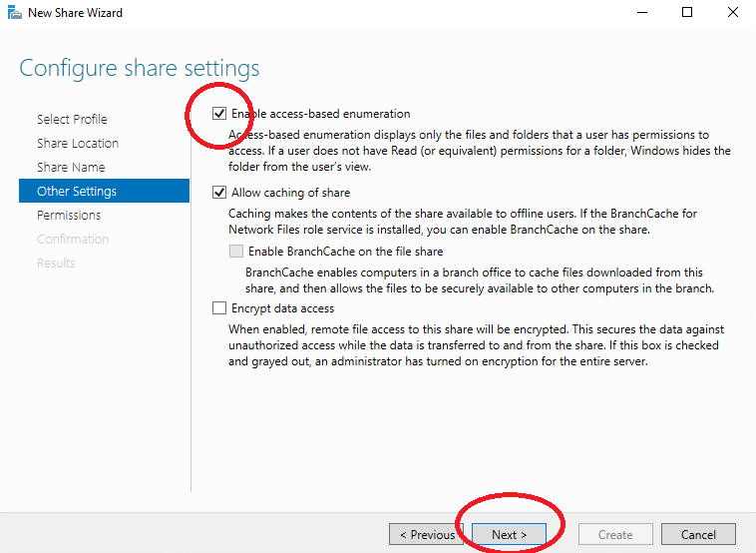Switch to Share Name step
Image resolution: width=756 pixels, height=553 pixels.
coord(71,167)
